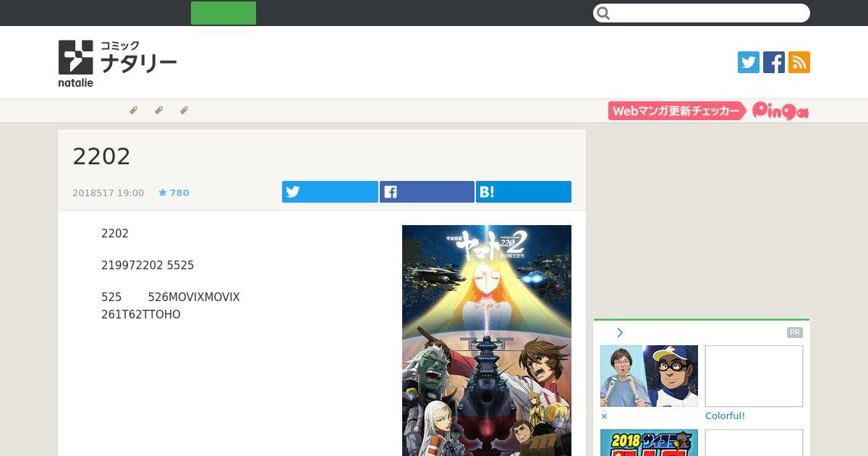
Task: Click the PR badge label
Action: (x=795, y=333)
